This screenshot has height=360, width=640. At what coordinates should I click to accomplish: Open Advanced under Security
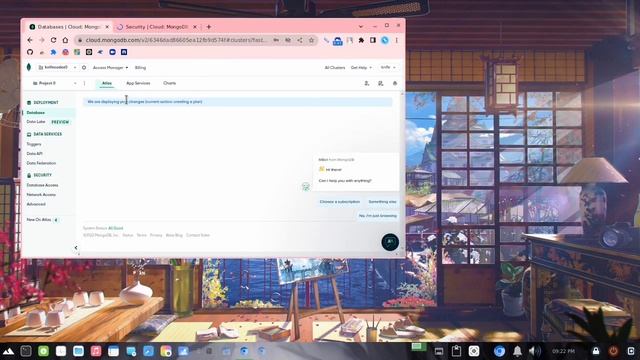click(x=36, y=204)
